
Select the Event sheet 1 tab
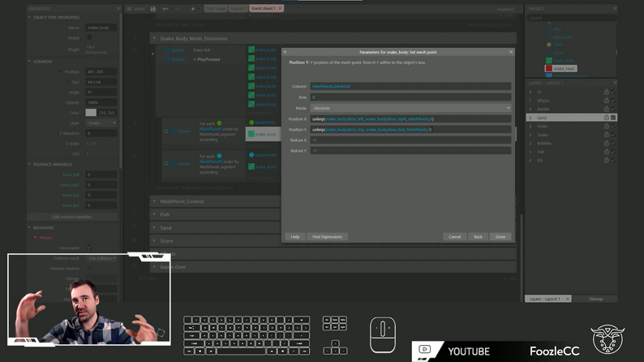(x=264, y=9)
